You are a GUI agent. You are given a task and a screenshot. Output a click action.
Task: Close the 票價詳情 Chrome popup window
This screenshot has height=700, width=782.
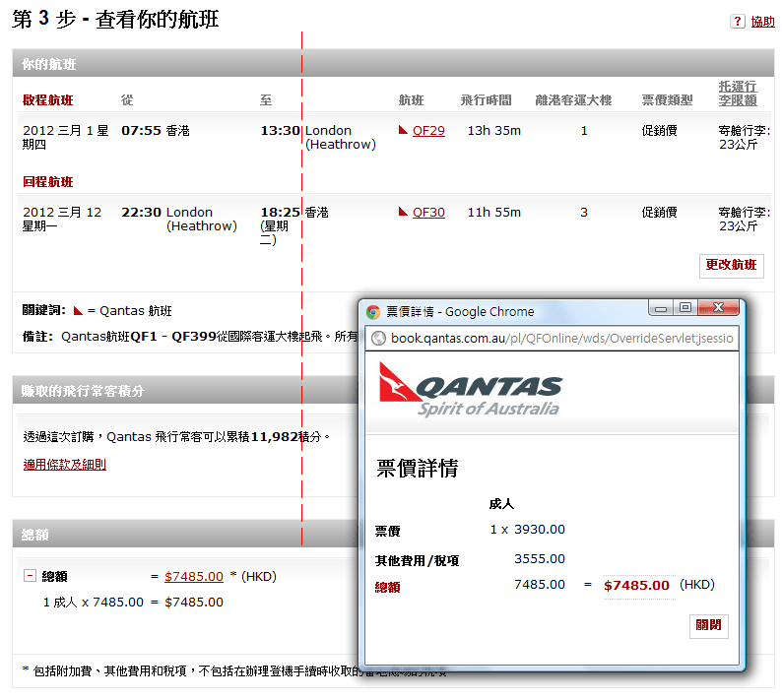pos(719,307)
